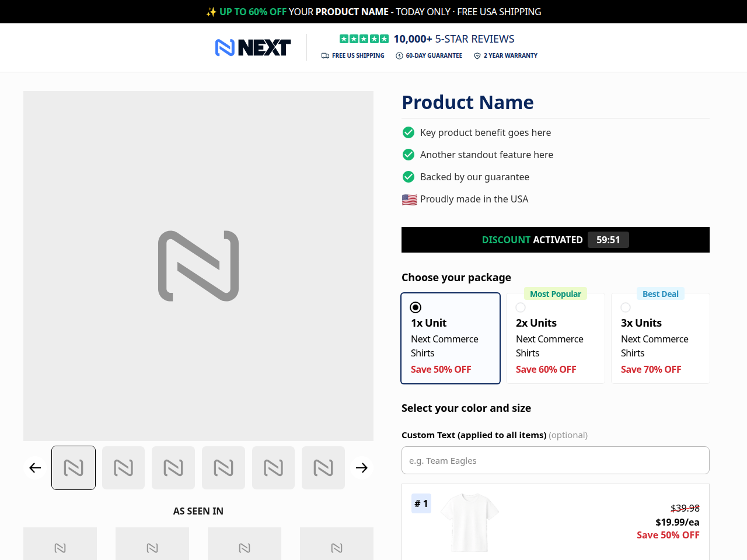The height and width of the screenshot is (560, 747).
Task: Click the 60-day guarantee icon
Action: click(399, 56)
